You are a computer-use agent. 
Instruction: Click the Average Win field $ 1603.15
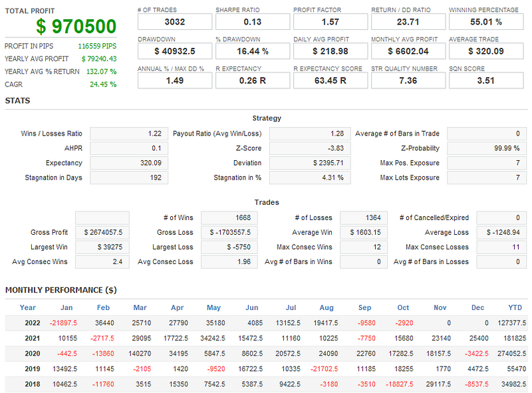pyautogui.click(x=364, y=233)
